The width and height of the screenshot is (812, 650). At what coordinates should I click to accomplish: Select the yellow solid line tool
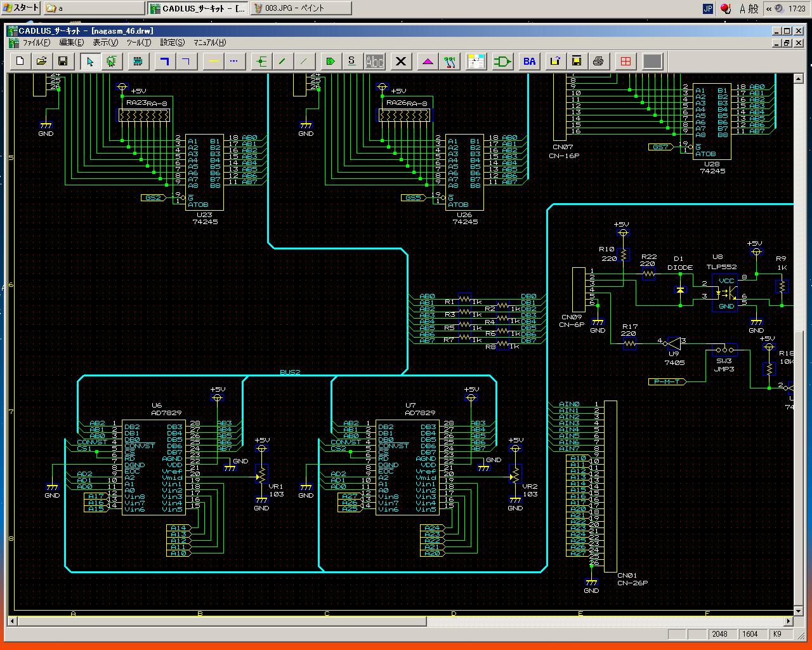point(214,61)
